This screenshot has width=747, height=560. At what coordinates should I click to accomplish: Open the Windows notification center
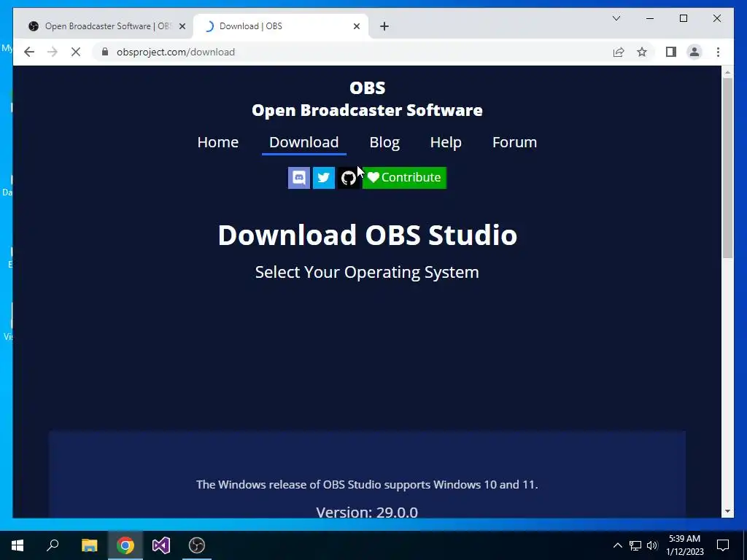click(723, 545)
